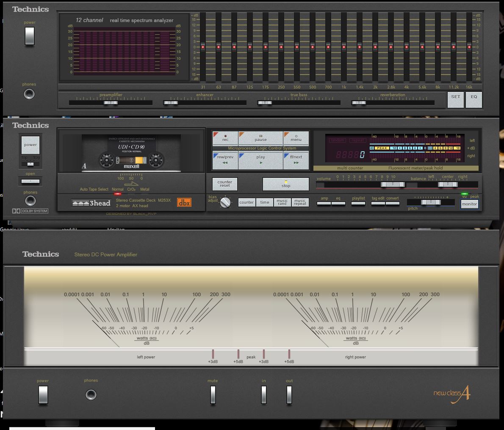This screenshot has width=504, height=430.
Task: Click the monitor button
Action: (469, 204)
